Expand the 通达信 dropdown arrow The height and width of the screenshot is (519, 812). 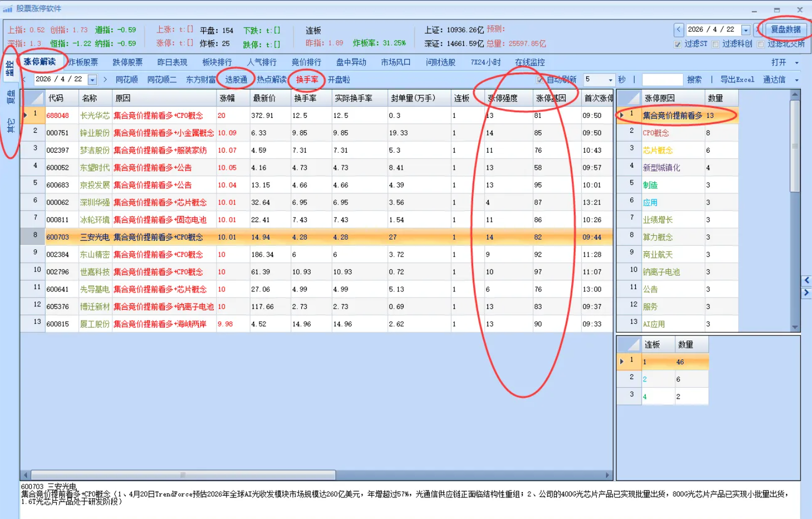click(x=797, y=79)
